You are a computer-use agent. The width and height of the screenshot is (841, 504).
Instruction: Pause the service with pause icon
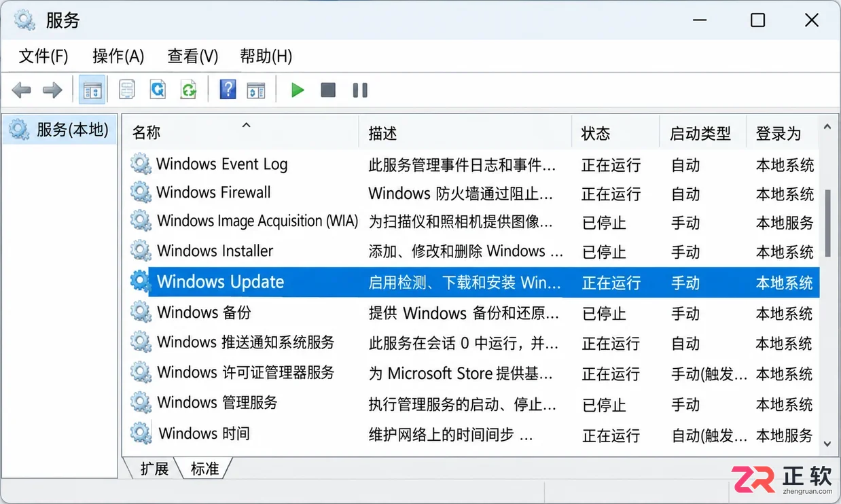[x=360, y=90]
